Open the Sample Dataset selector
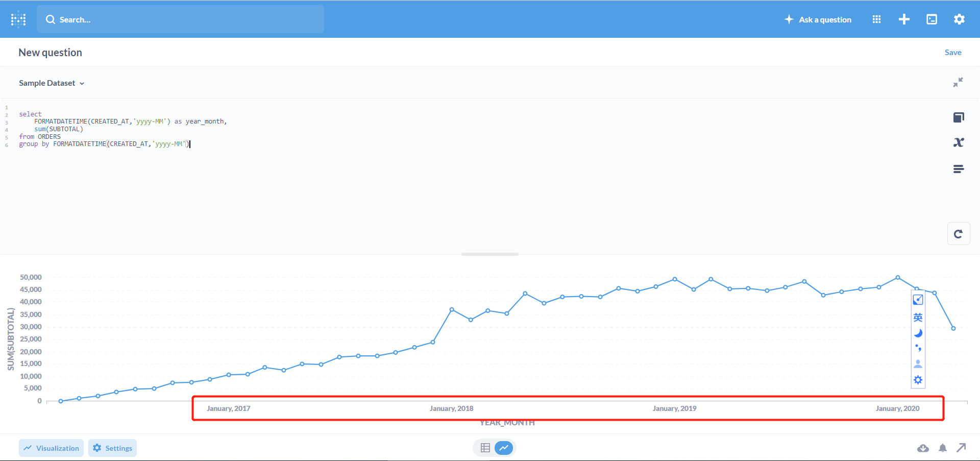The width and height of the screenshot is (980, 461). coord(51,83)
